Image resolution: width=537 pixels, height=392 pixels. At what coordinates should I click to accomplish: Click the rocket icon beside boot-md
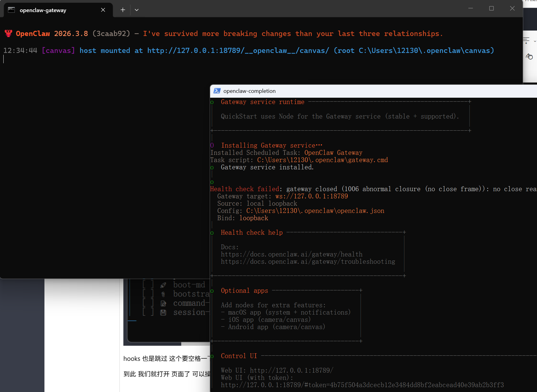pyautogui.click(x=163, y=285)
